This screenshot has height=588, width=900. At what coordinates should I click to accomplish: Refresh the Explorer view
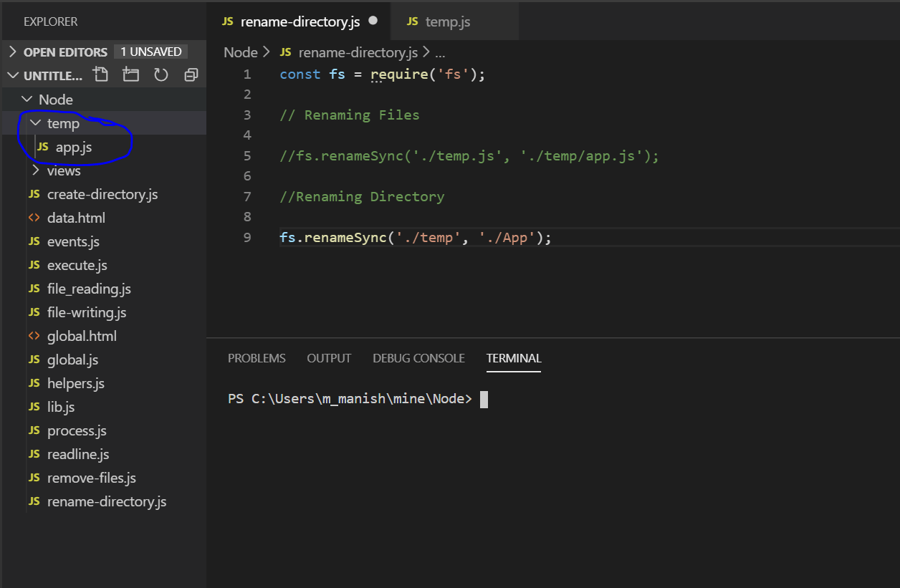click(x=161, y=74)
